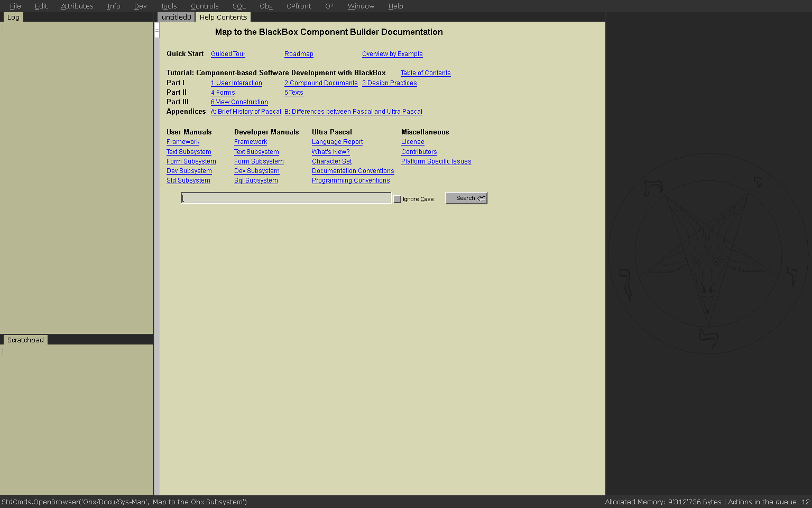
Task: Click the Search button
Action: click(466, 198)
